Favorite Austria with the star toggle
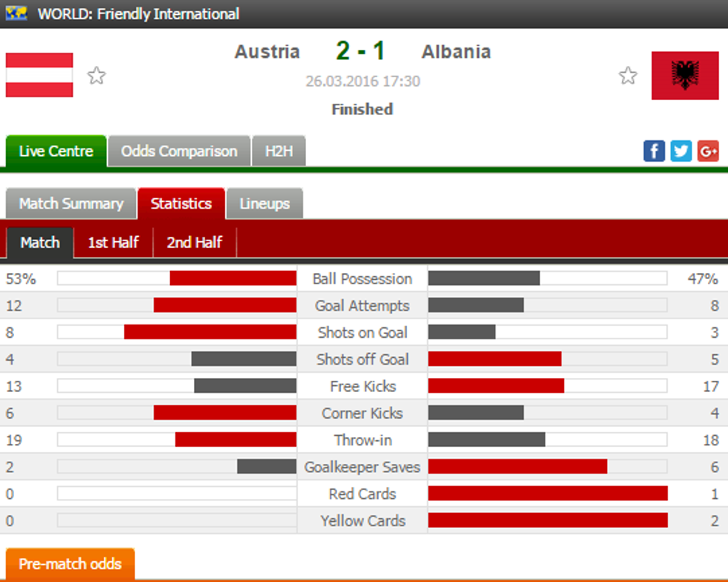 click(97, 76)
